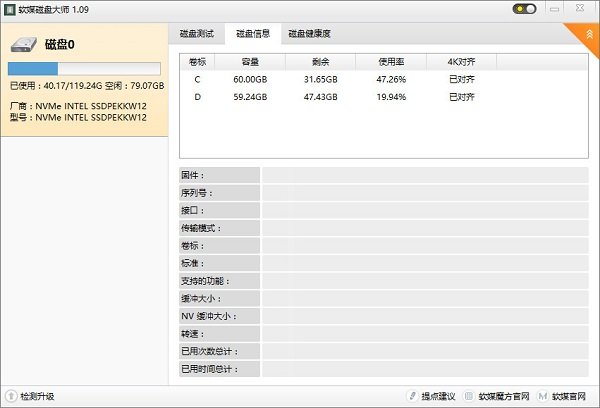This screenshot has height=408, width=600.
Task: Click the disk usage progress bar
Action: point(84,69)
